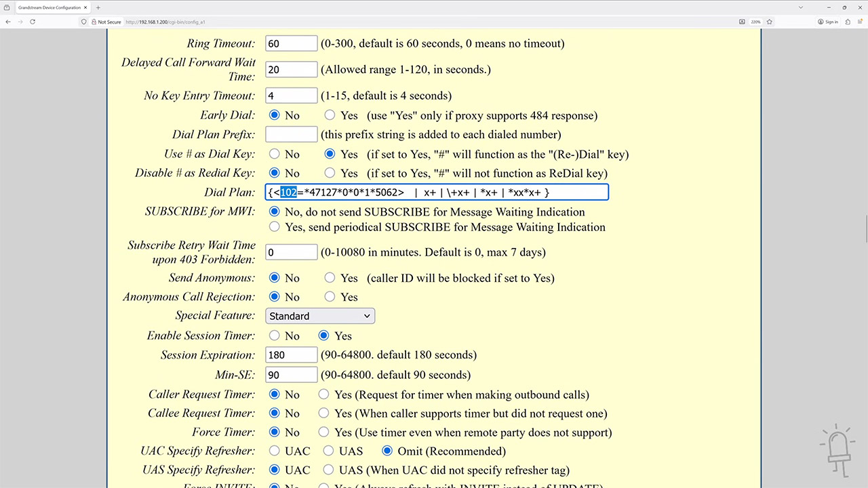Click the 220% zoom level badge

[755, 22]
